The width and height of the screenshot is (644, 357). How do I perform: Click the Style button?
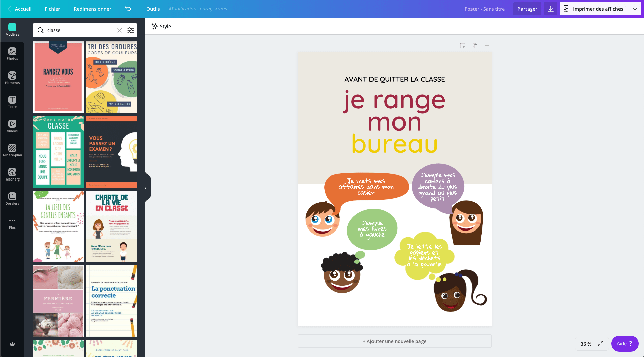(x=161, y=27)
